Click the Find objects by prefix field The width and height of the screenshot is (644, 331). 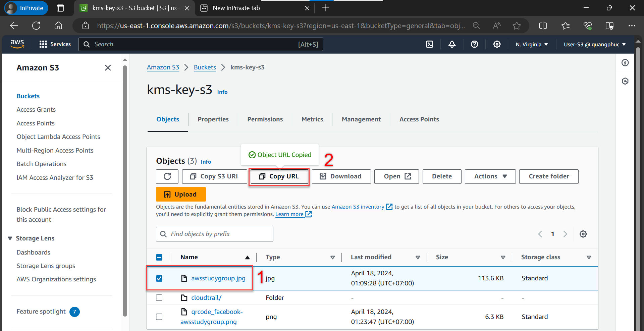215,234
